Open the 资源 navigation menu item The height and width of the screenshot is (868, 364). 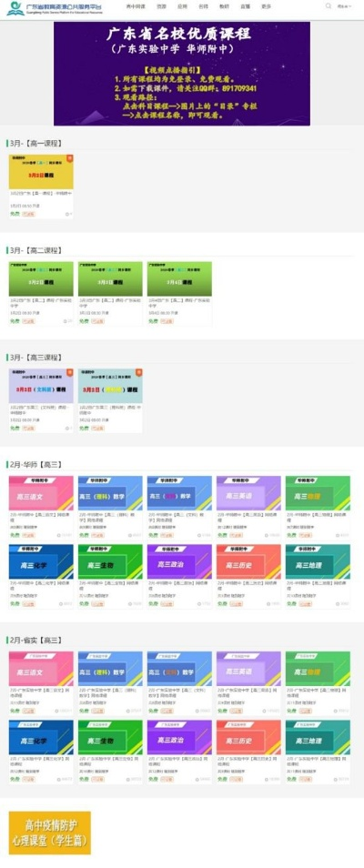click(161, 6)
